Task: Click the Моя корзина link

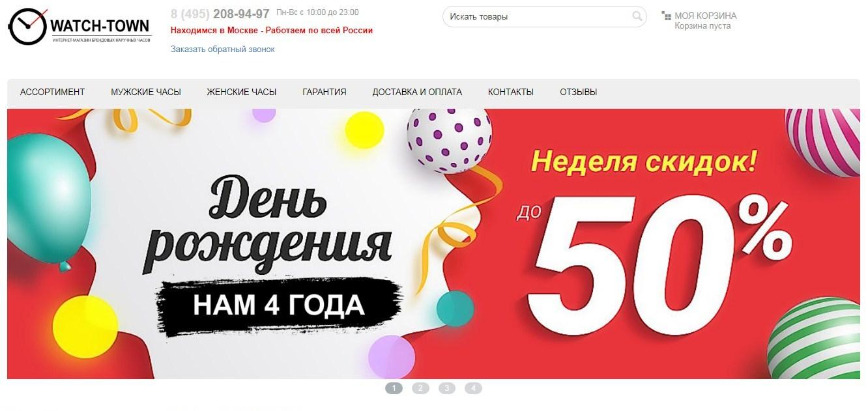Action: click(x=706, y=16)
